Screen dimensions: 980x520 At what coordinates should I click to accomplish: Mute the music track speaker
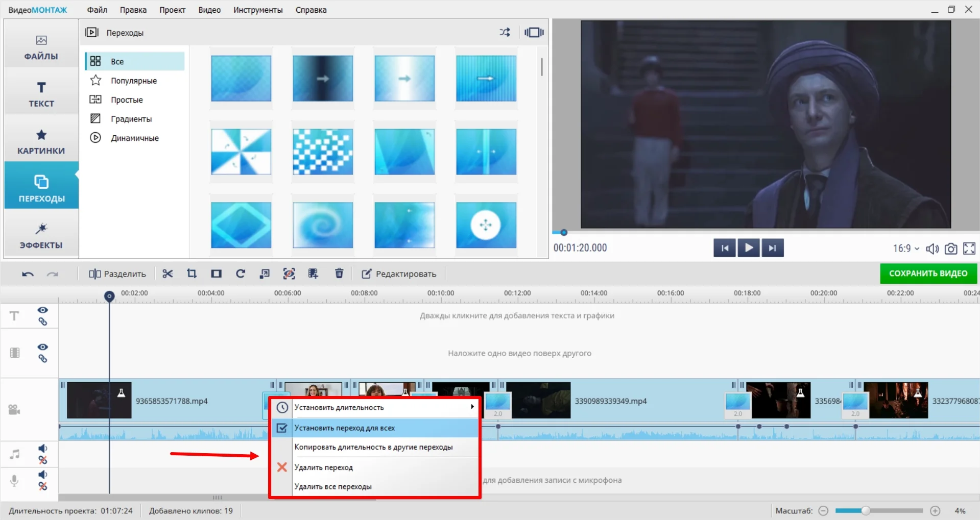pos(43,449)
